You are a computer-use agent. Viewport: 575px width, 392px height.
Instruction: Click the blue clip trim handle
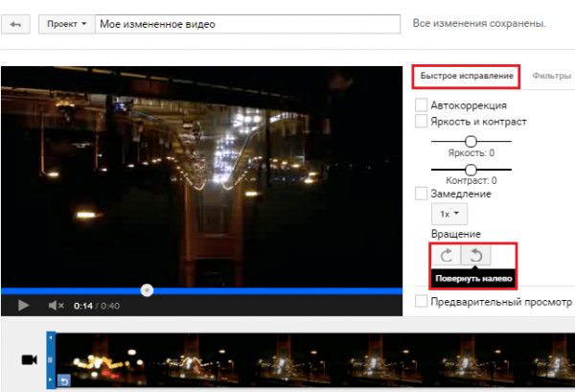pos(51,359)
